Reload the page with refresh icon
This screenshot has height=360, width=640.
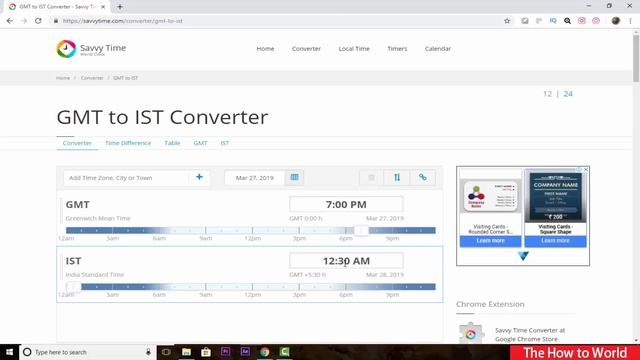(x=38, y=21)
